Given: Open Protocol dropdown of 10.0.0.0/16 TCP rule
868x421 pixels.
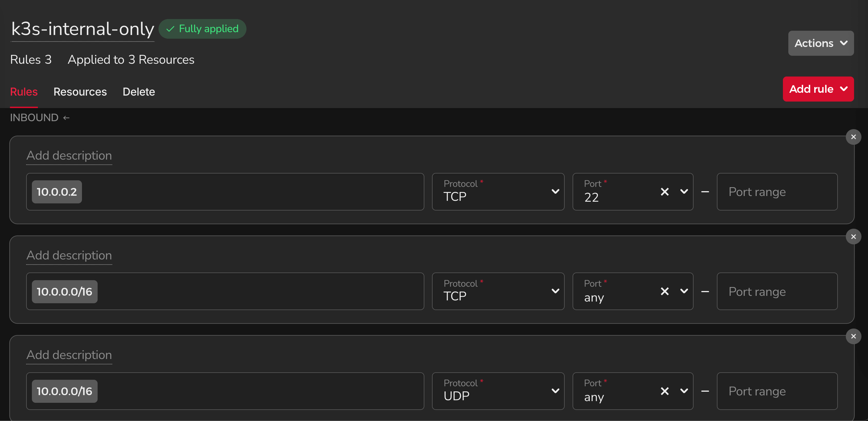Looking at the screenshot, I should click(498, 291).
